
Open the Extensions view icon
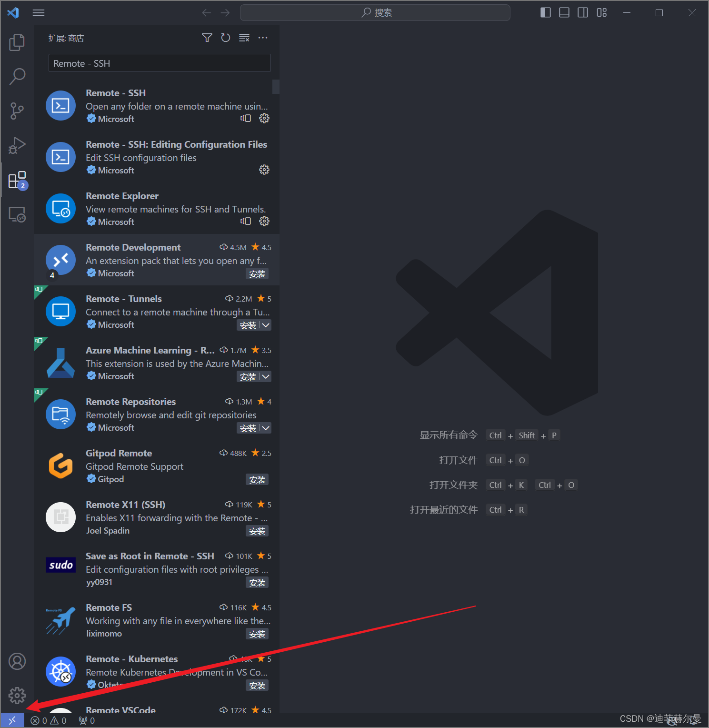(x=17, y=180)
